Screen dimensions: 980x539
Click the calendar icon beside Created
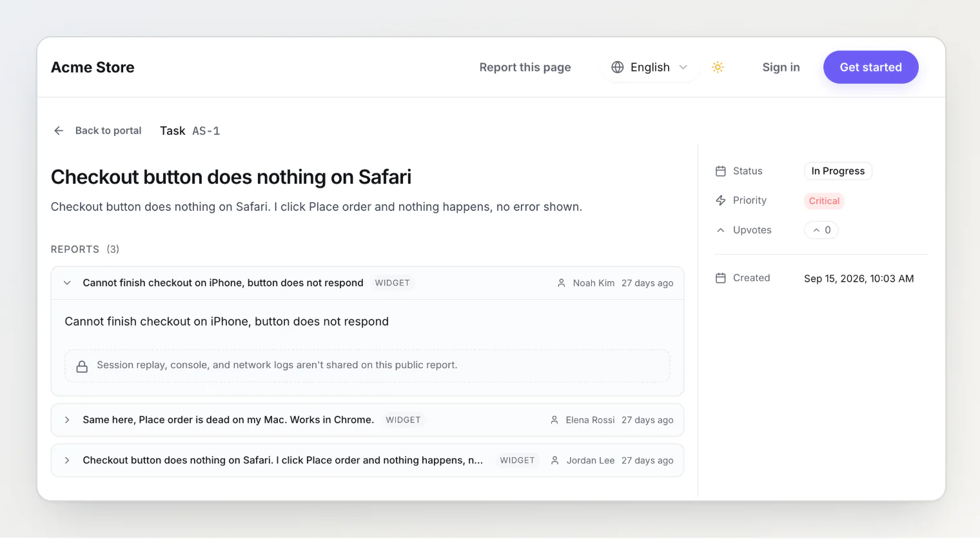click(x=721, y=278)
